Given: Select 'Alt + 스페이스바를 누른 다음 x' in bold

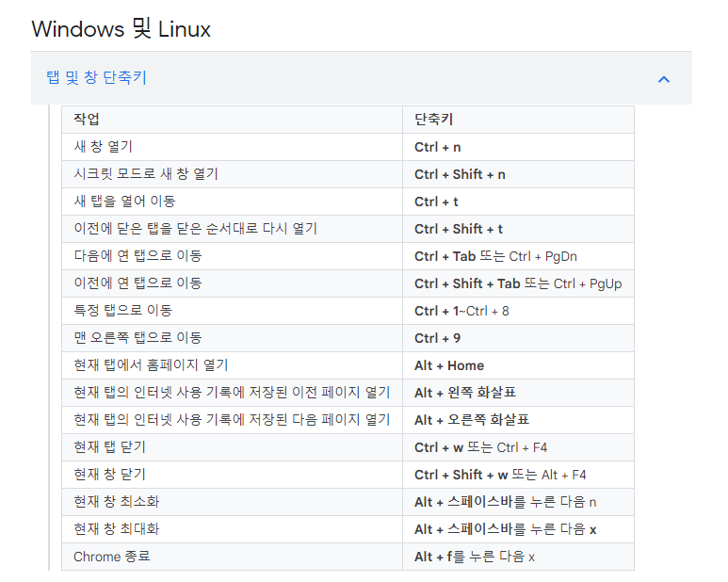Looking at the screenshot, I should pos(505,530).
